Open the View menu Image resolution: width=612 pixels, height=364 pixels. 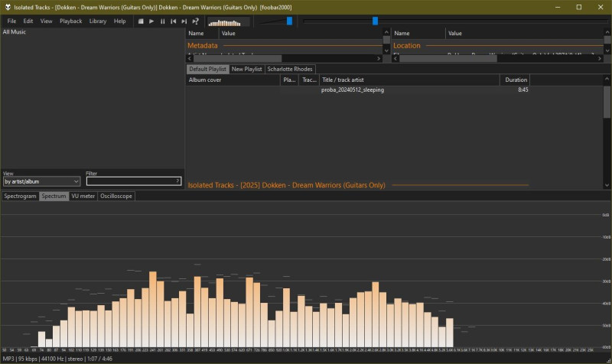(x=46, y=21)
